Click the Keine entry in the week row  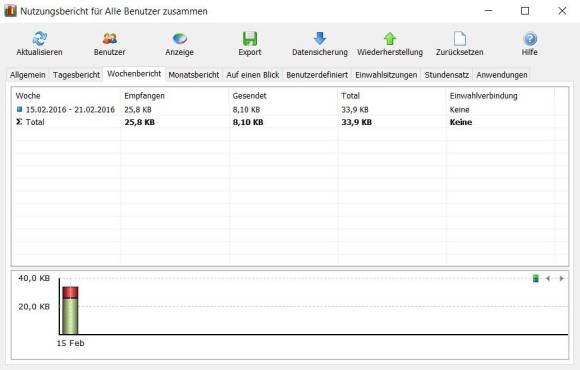pyautogui.click(x=459, y=110)
